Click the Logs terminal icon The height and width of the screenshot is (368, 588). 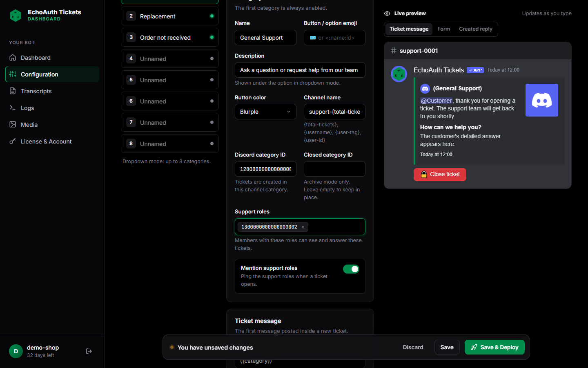pos(13,108)
